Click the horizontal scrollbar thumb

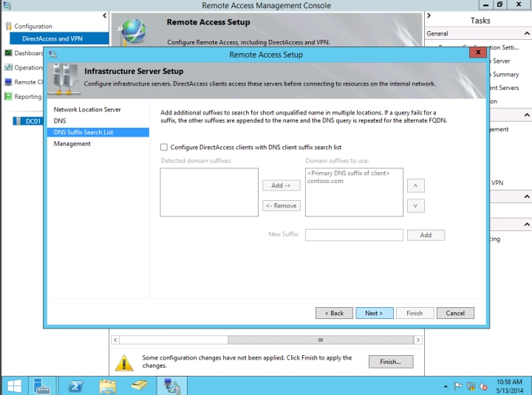(x=321, y=340)
